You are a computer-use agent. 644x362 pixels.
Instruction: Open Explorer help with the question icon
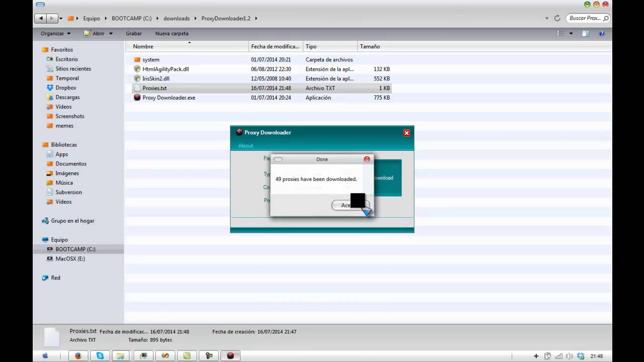(x=601, y=34)
